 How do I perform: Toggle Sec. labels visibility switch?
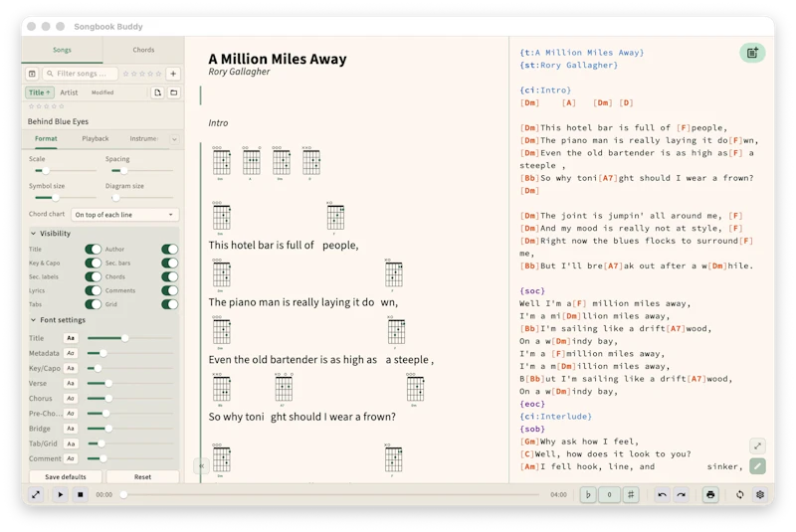[x=93, y=276]
